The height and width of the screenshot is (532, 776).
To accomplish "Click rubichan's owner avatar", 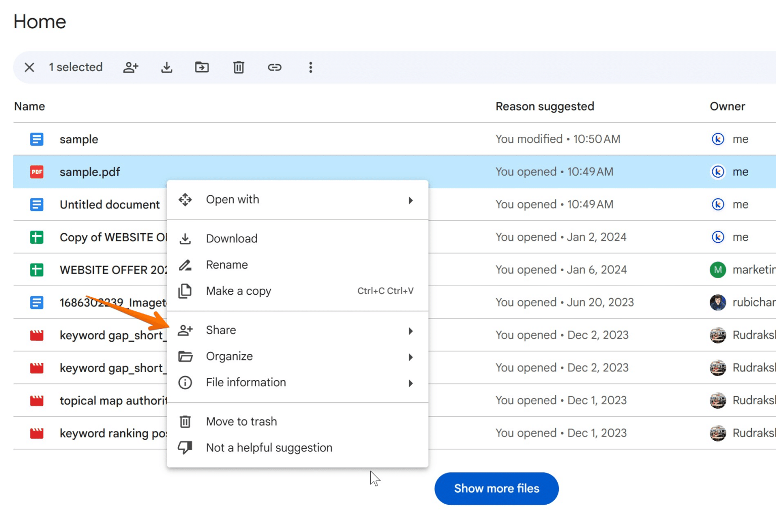I will click(x=717, y=302).
